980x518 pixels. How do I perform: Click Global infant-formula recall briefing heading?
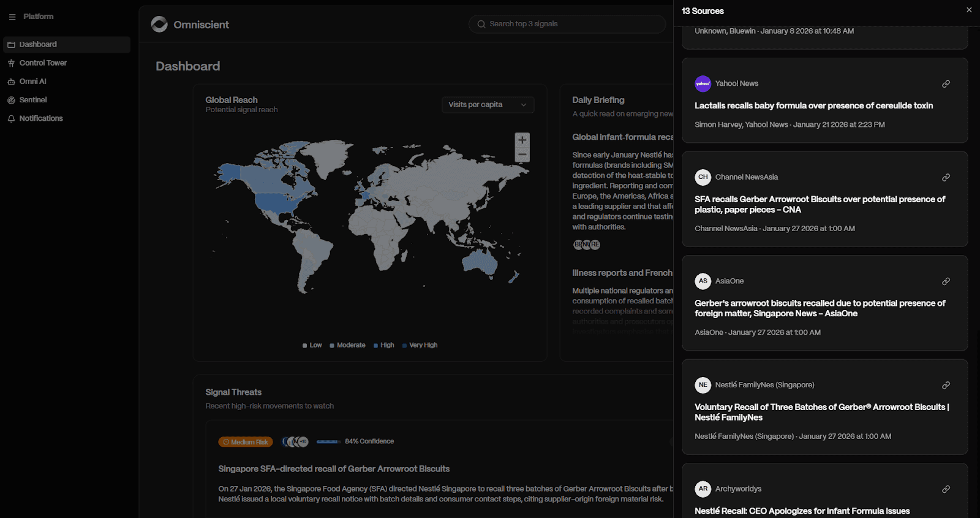622,137
